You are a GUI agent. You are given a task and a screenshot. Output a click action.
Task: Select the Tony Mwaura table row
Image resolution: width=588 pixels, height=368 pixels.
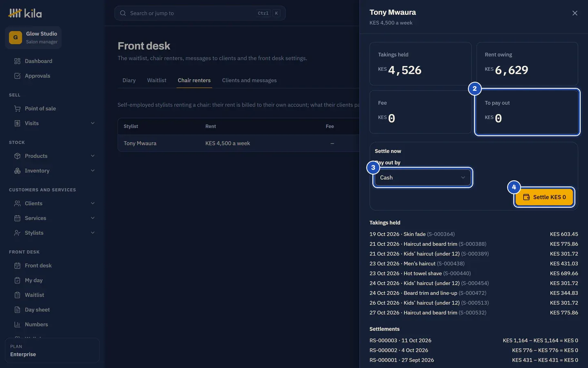239,144
